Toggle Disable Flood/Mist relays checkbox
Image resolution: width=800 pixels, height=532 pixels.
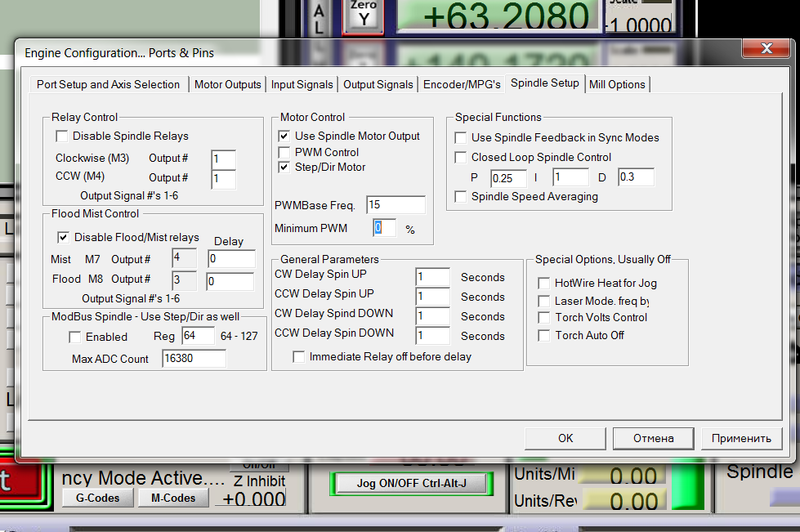(63, 237)
